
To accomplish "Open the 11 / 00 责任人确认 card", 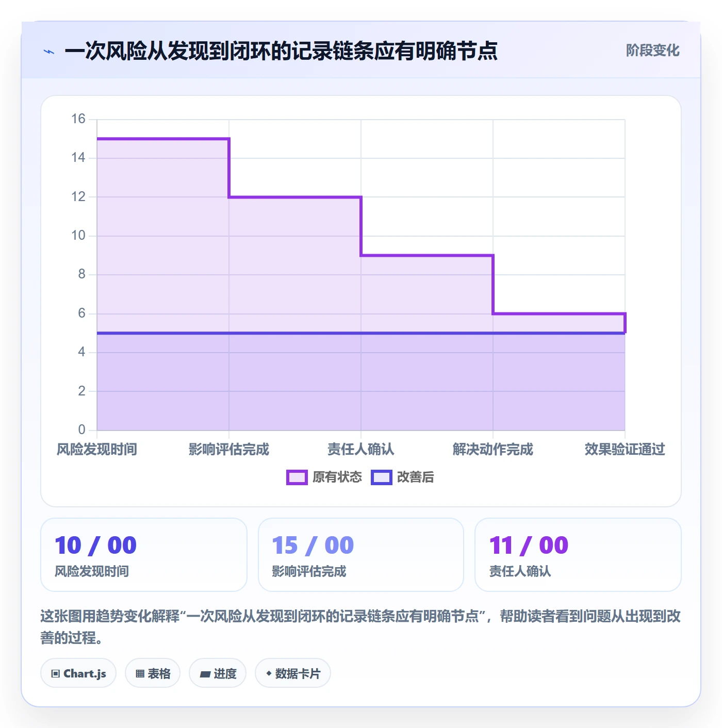I will (578, 555).
